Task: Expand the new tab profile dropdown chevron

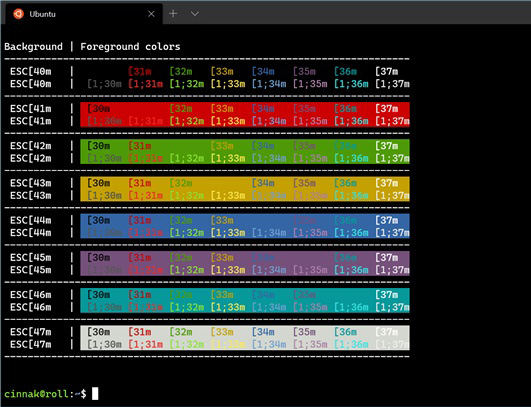Action: (195, 14)
